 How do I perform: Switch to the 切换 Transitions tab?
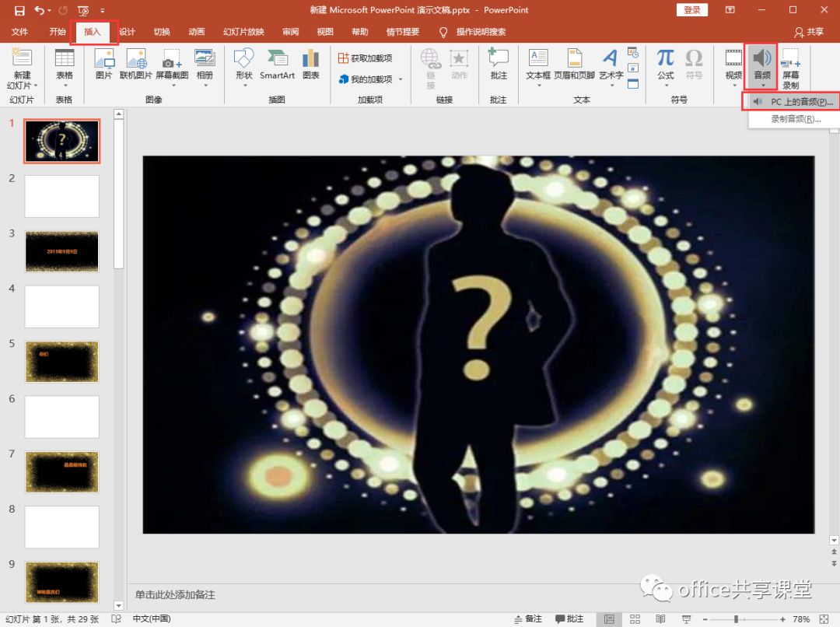[x=162, y=32]
